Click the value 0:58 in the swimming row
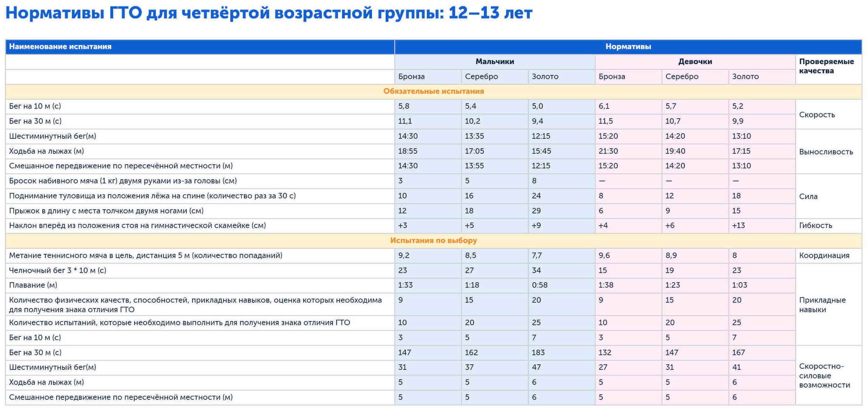868x409 pixels. 540,285
